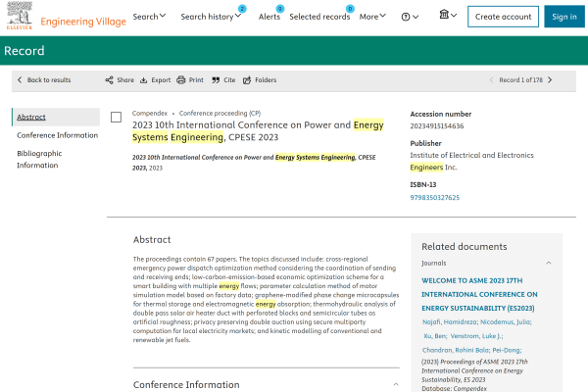
Task: Open author Pei-Dong link
Action: (507, 350)
